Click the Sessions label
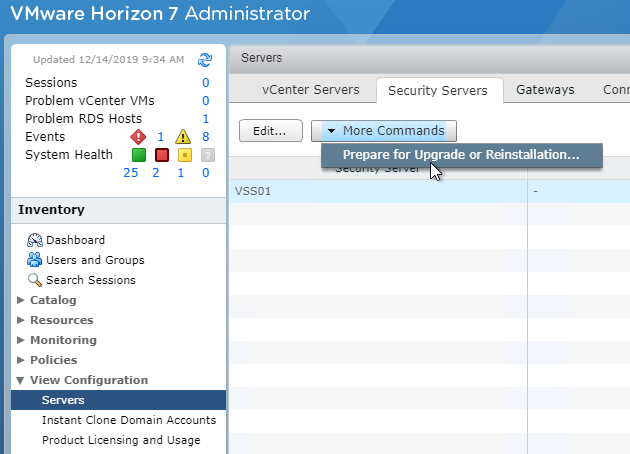The image size is (630, 454). [51, 82]
